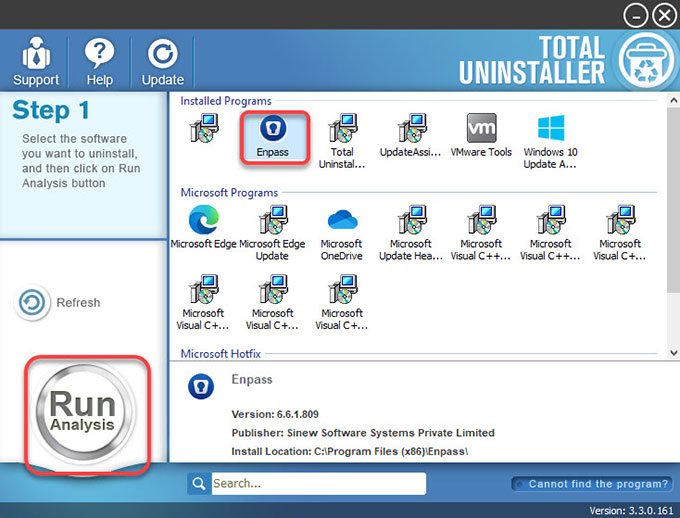Select the unlabeled program icon beside Enpass
This screenshot has width=680, height=518.
pos(204,128)
